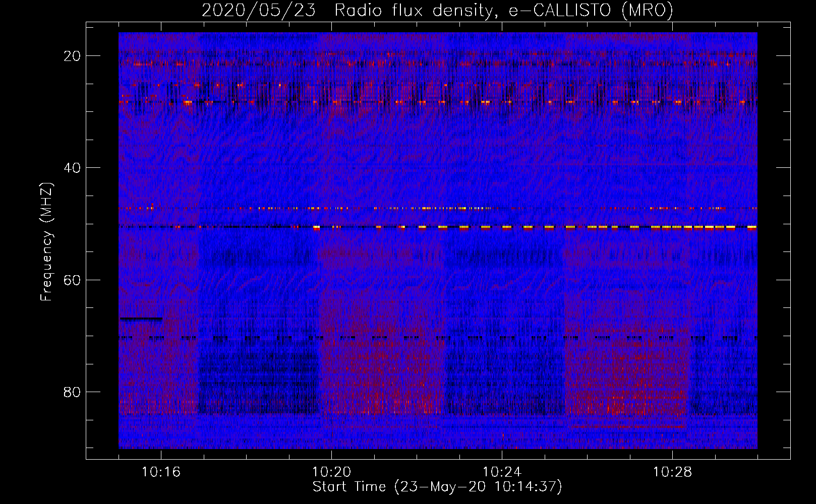Click the frequency tick label '40'

[73, 168]
